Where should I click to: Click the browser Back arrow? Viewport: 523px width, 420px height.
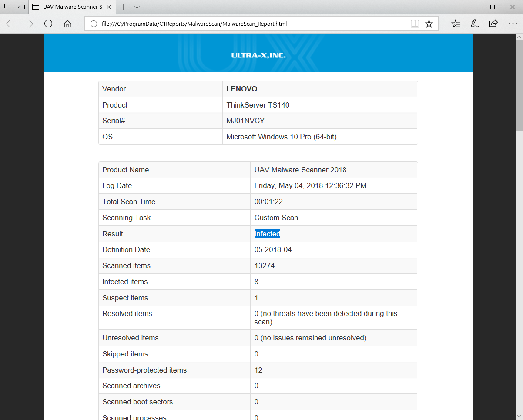10,24
